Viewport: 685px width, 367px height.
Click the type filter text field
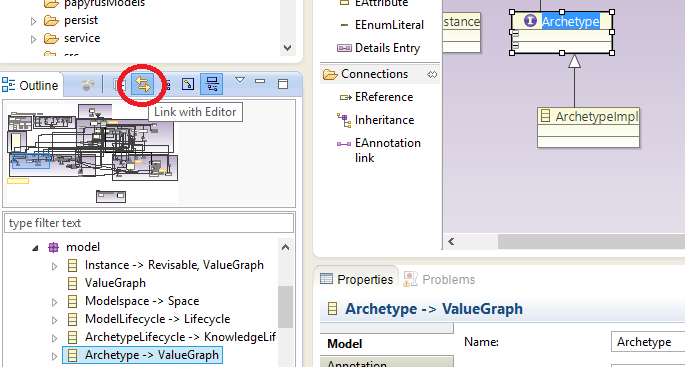point(149,223)
